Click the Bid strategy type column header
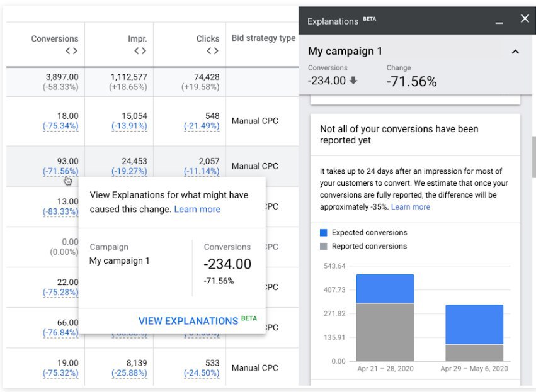Image resolution: width=536 pixels, height=392 pixels. tap(263, 38)
